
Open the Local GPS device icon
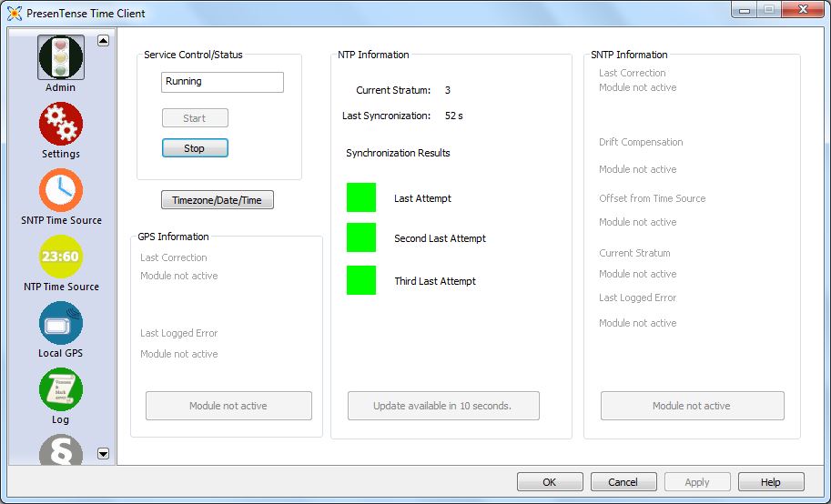click(61, 323)
